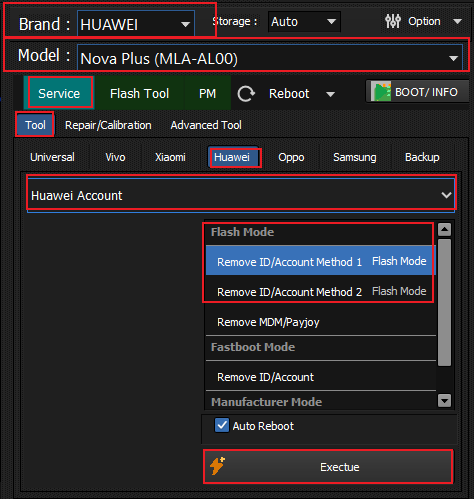474x499 pixels.
Task: Toggle the Auto Reboot checkbox
Action: tap(222, 425)
